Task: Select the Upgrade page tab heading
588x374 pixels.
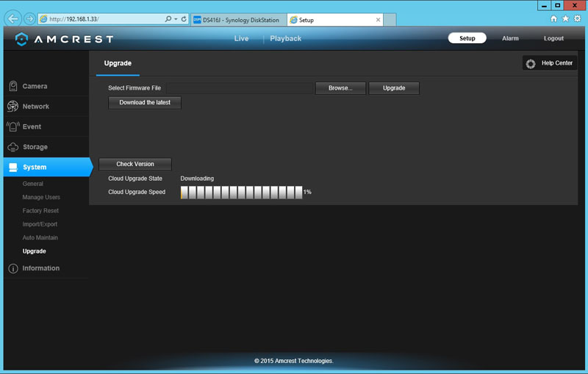Action: (118, 63)
